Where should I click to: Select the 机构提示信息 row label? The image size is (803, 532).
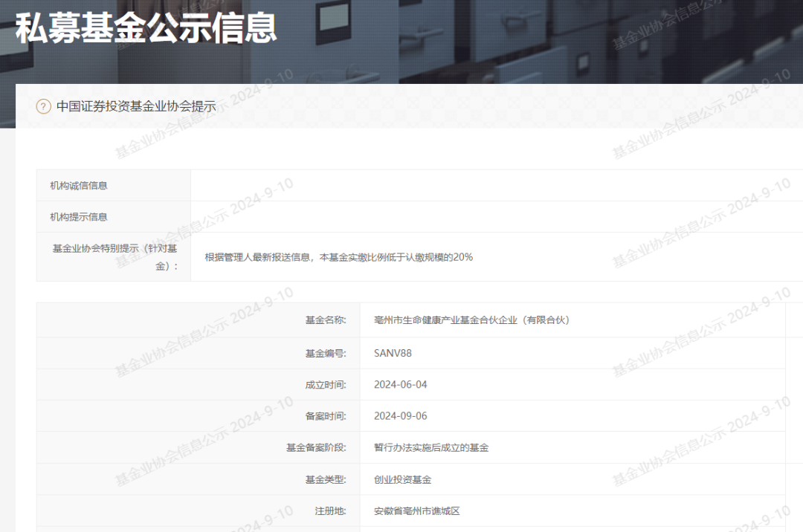[79, 217]
